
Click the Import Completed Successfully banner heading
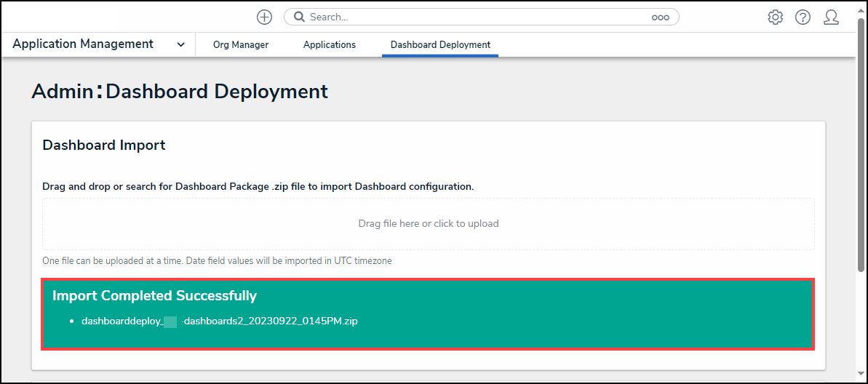[154, 296]
